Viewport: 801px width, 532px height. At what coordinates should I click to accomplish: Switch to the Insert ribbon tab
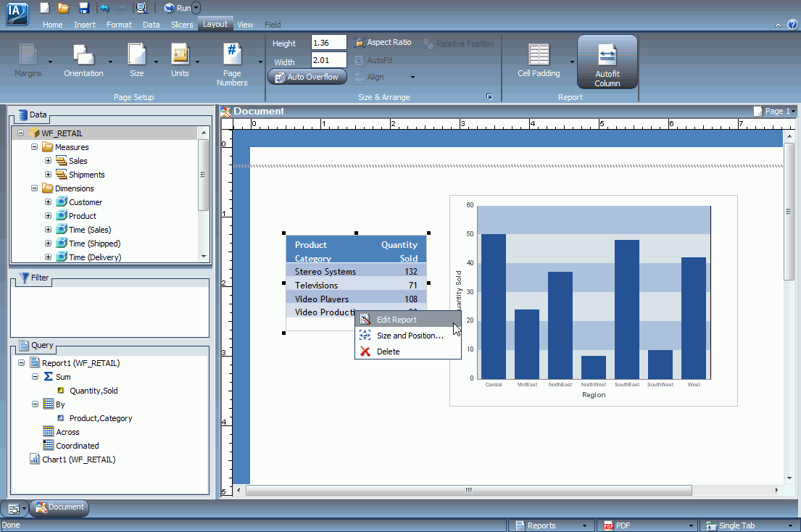click(x=85, y=25)
